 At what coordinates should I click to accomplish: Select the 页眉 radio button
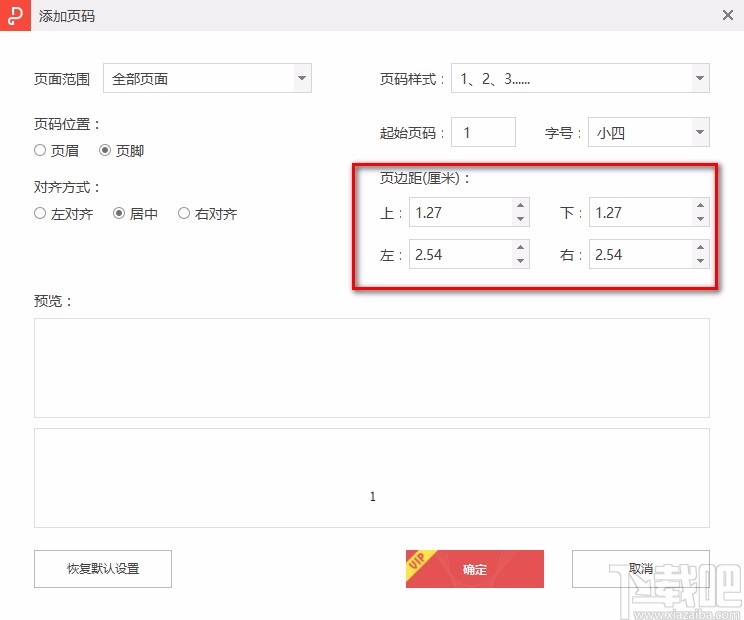[x=40, y=151]
